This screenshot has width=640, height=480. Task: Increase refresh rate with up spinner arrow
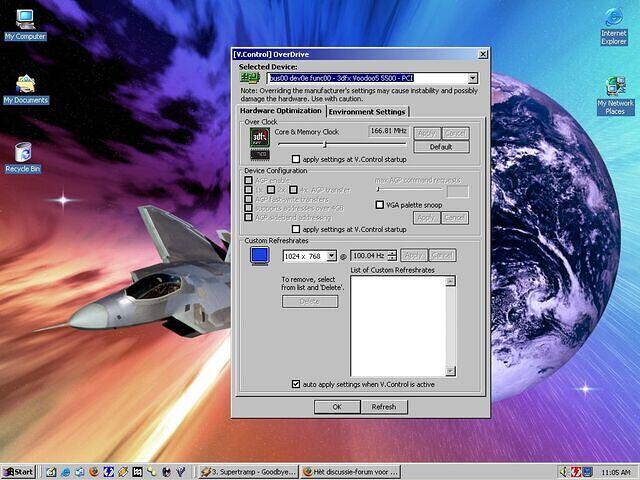pos(392,253)
